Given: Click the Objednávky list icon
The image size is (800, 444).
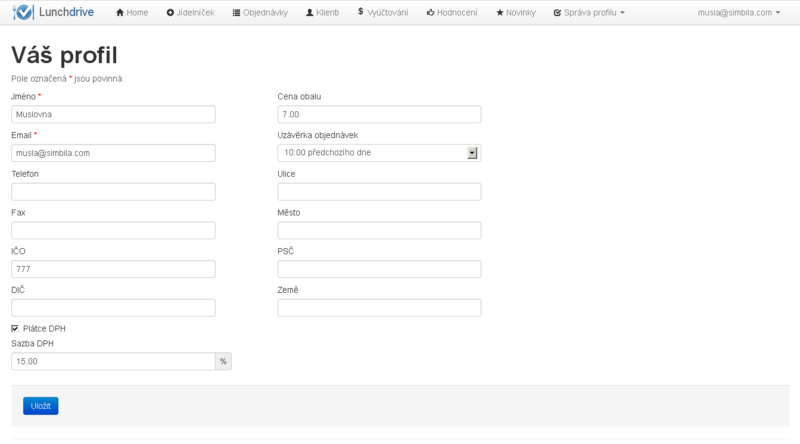Looking at the screenshot, I should point(236,13).
